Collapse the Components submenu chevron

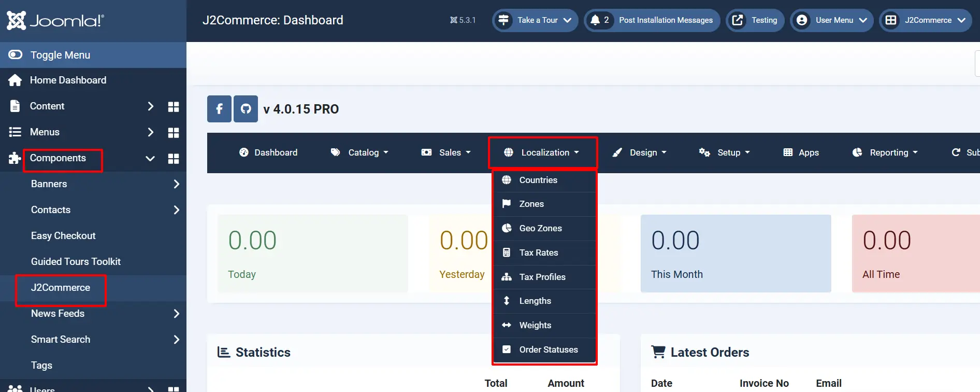(150, 159)
